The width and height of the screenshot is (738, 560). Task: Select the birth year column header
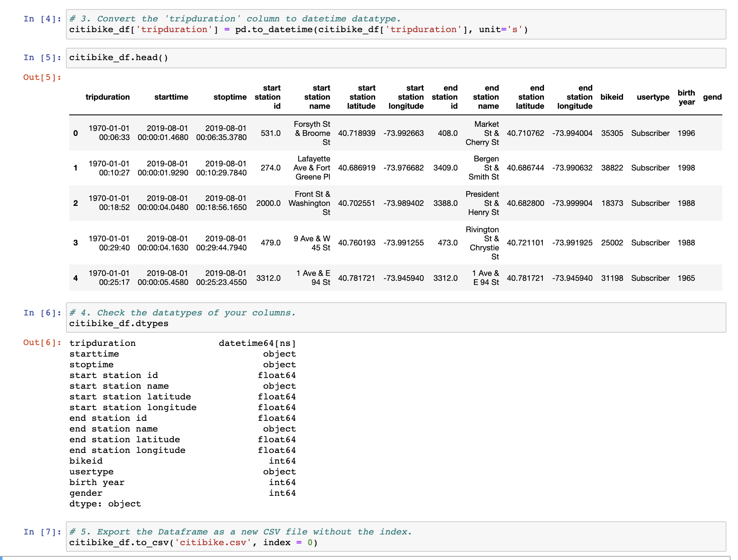686,97
